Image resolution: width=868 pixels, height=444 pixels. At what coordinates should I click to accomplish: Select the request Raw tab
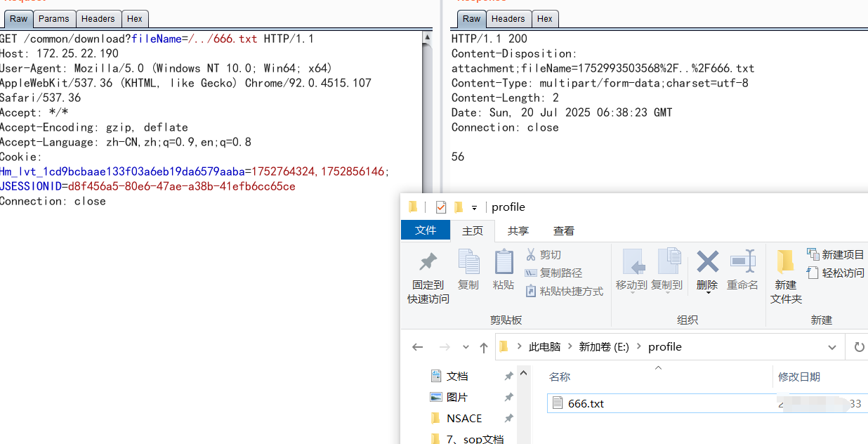18,19
